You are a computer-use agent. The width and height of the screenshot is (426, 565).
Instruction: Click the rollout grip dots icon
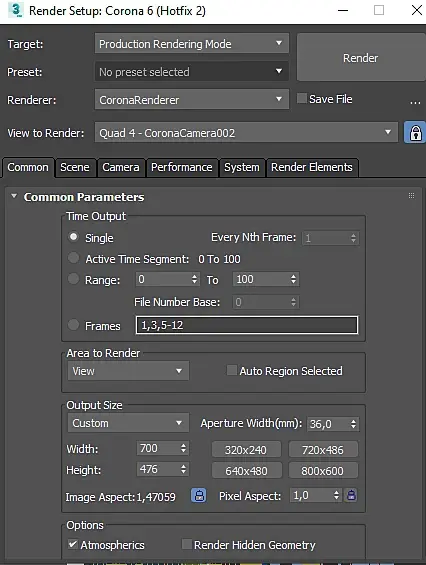pos(411,196)
